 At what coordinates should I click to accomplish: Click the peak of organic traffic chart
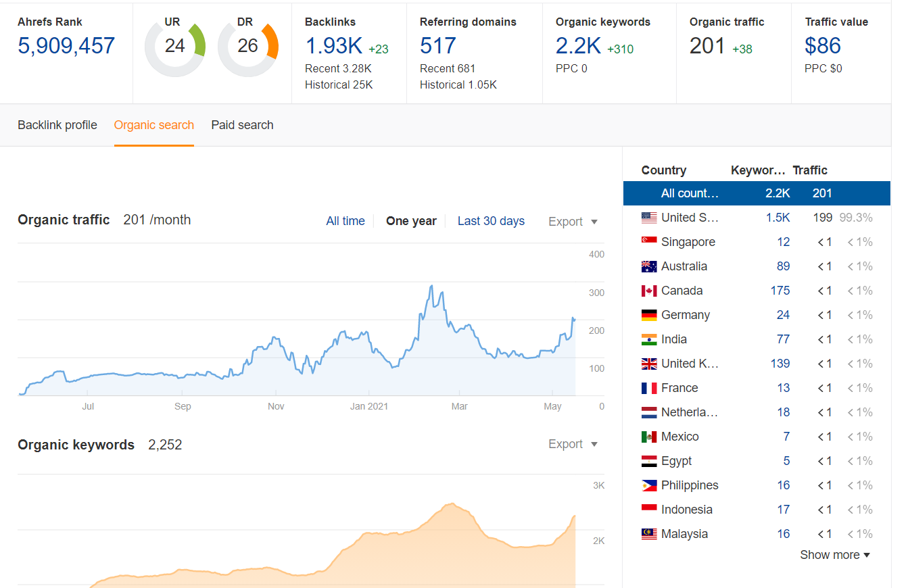(x=431, y=286)
